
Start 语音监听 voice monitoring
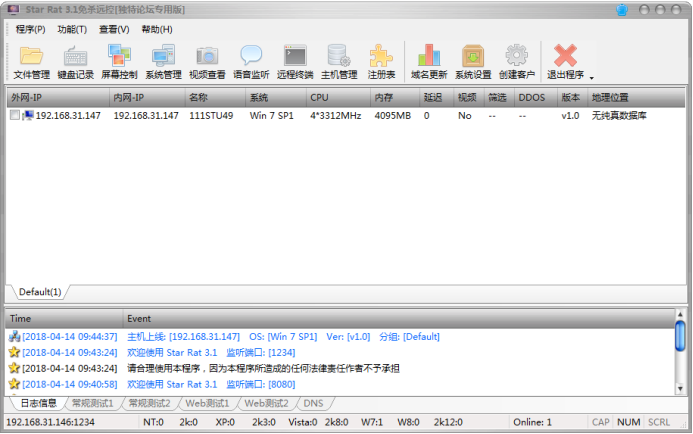251,62
